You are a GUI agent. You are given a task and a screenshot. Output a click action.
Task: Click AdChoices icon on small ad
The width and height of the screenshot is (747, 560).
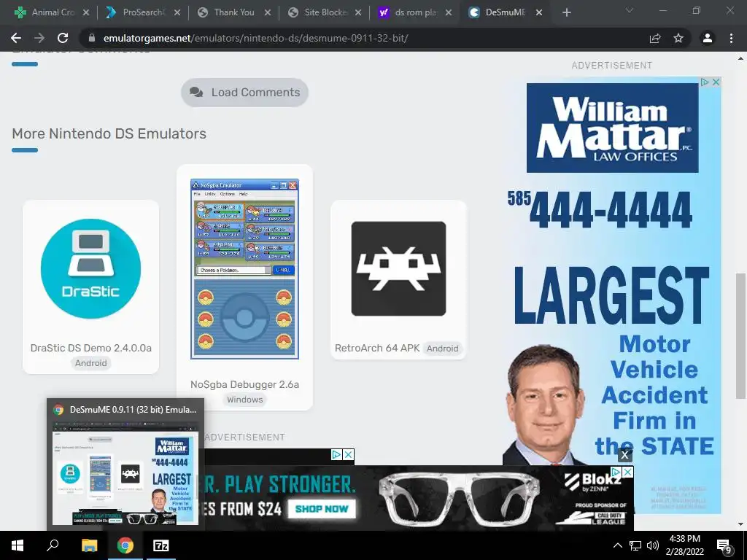click(x=337, y=455)
